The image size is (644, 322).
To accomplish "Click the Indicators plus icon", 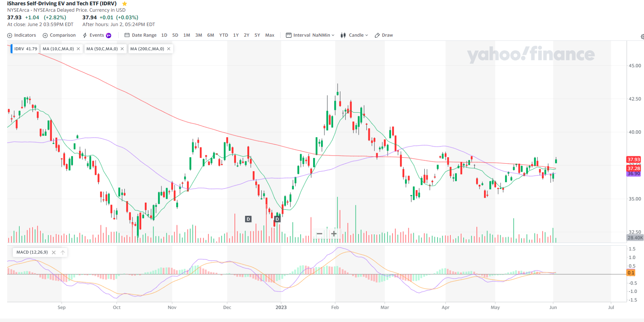I will point(10,36).
